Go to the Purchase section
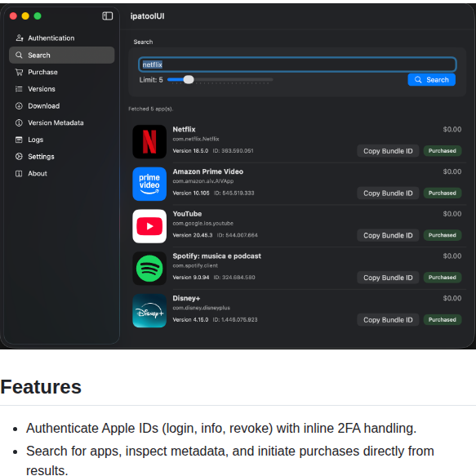The image size is (476, 476). pos(62,72)
